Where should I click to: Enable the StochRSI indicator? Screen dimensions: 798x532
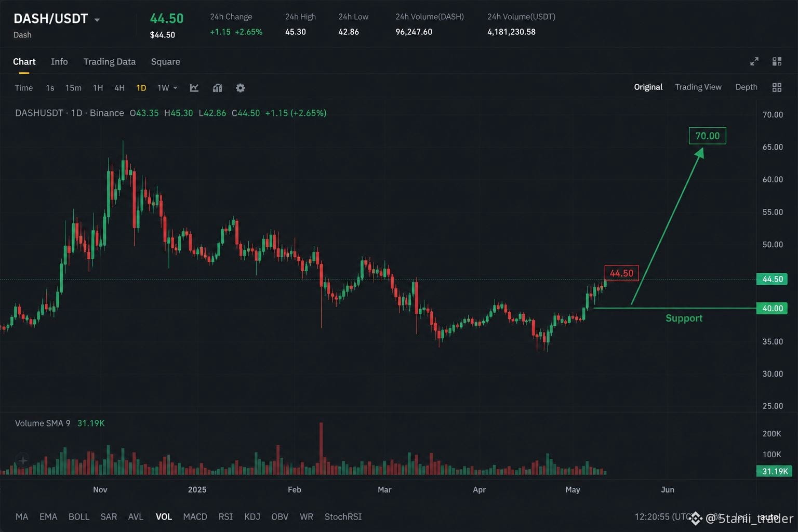[343, 516]
